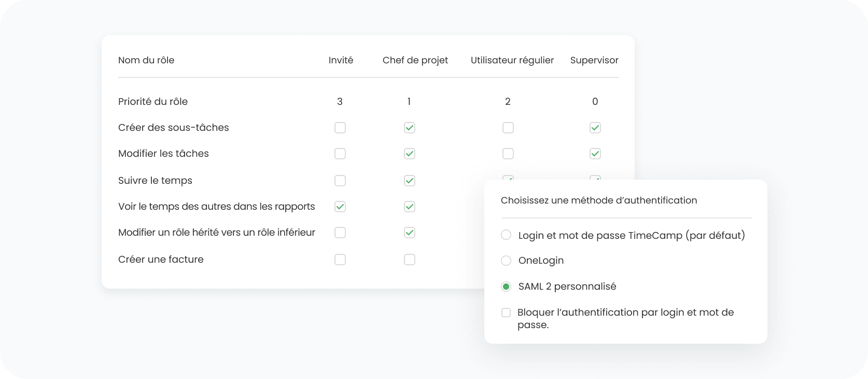868x379 pixels.
Task: Check 'Modifier les tâches' for Invité
Action: pos(340,154)
